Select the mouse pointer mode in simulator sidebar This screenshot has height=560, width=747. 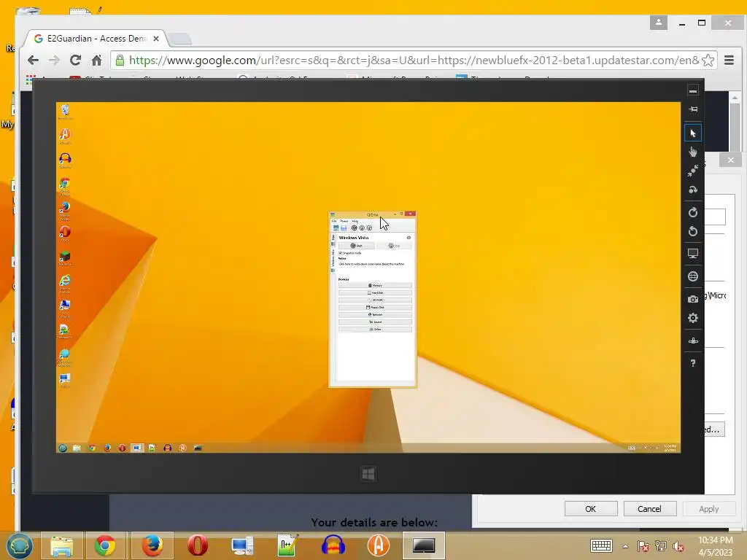click(x=693, y=133)
